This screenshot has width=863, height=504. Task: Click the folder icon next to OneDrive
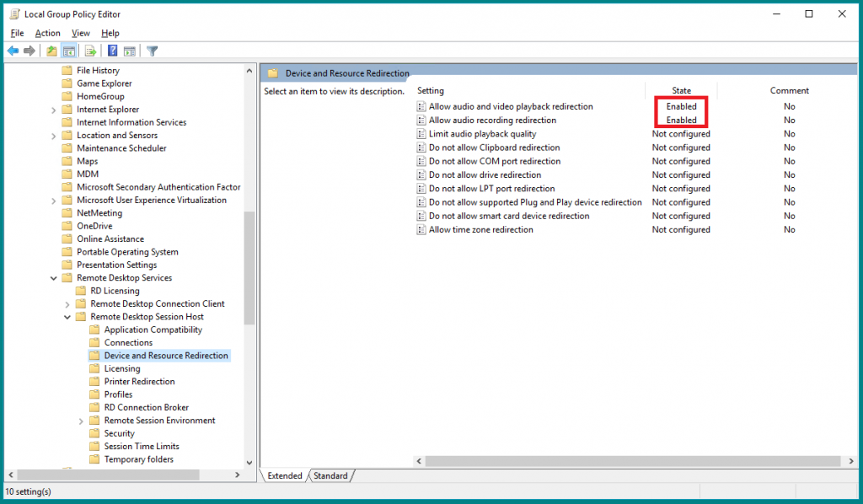tap(67, 226)
